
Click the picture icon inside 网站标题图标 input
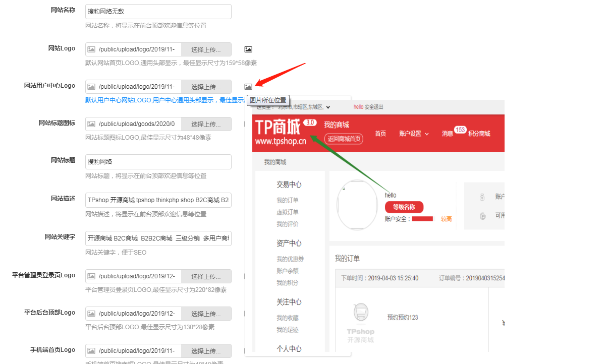[x=91, y=124]
